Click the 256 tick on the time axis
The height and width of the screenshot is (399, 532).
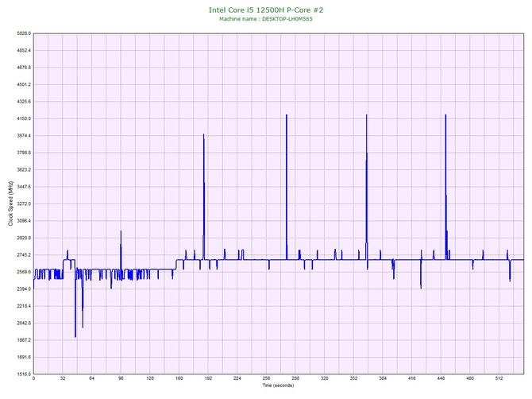[266, 378]
